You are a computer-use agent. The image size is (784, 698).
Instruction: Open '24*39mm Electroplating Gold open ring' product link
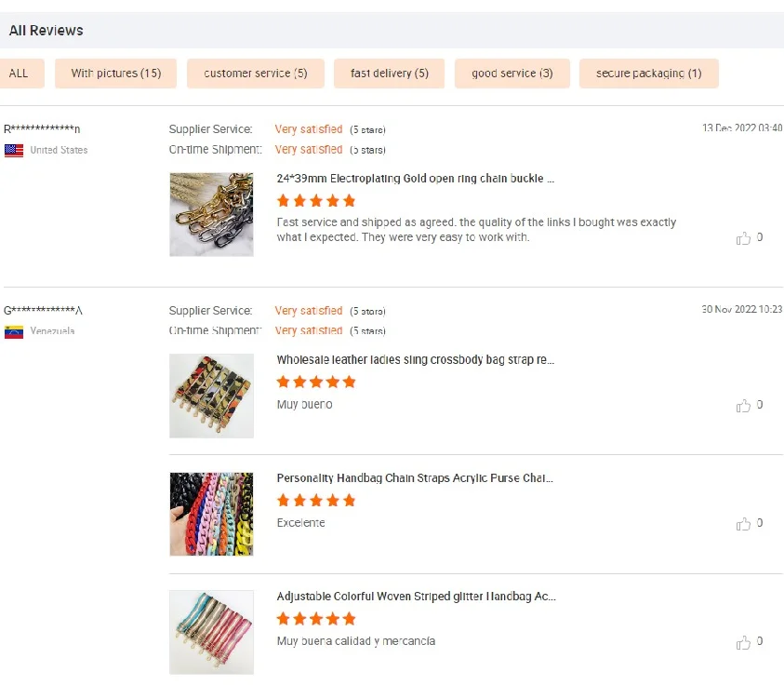pyautogui.click(x=416, y=179)
